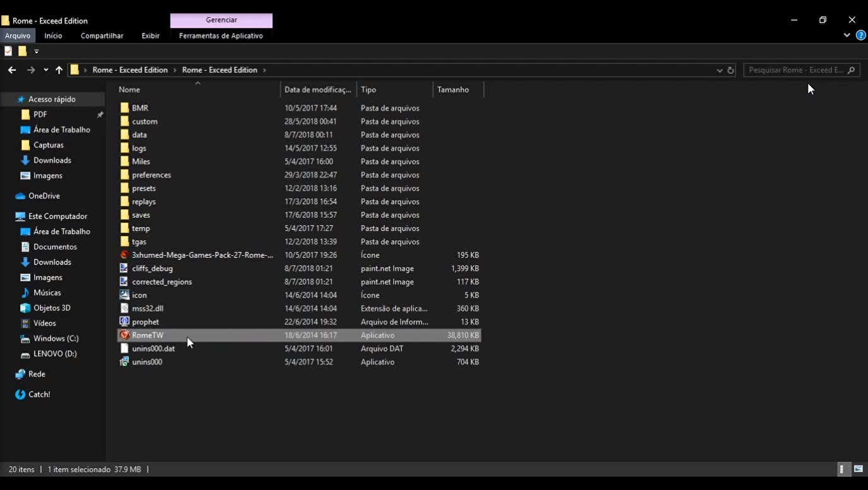Select the cliffs_debug paint.net image icon
This screenshot has width=868, height=490.
coord(124,268)
